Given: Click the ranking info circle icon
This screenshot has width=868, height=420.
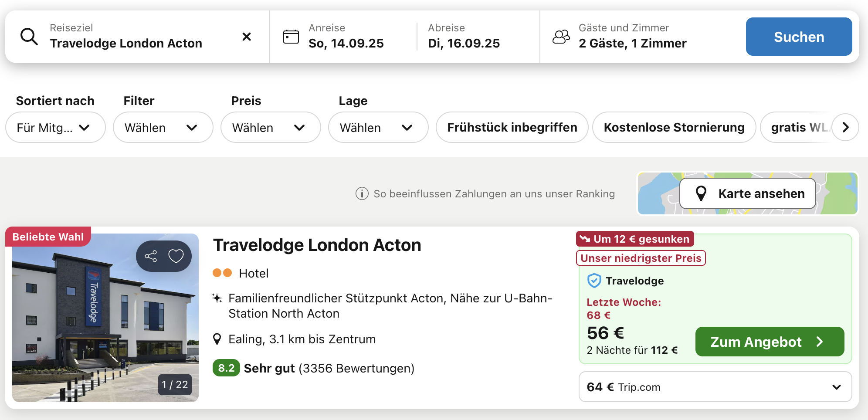Looking at the screenshot, I should pos(362,193).
